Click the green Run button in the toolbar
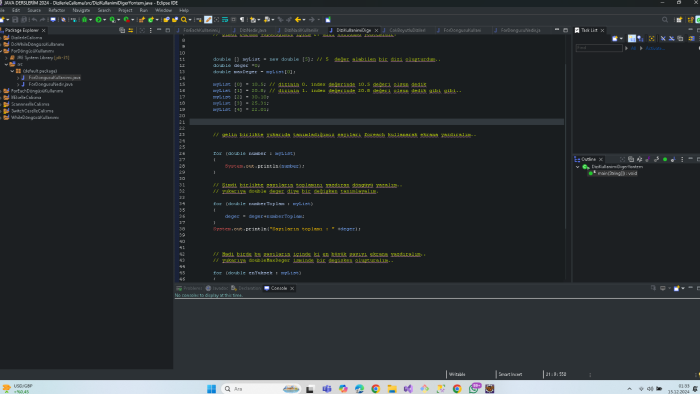Image resolution: width=700 pixels, height=394 pixels. click(x=99, y=20)
